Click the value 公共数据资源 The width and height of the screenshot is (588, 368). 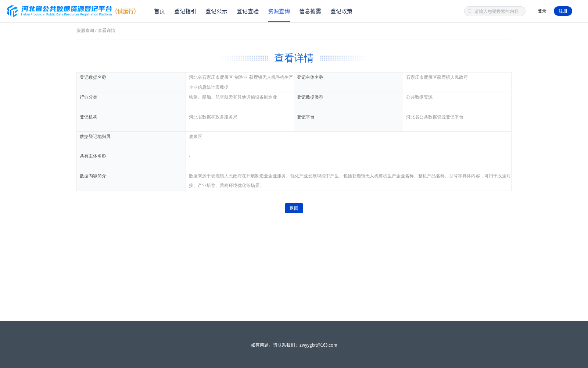coord(419,97)
